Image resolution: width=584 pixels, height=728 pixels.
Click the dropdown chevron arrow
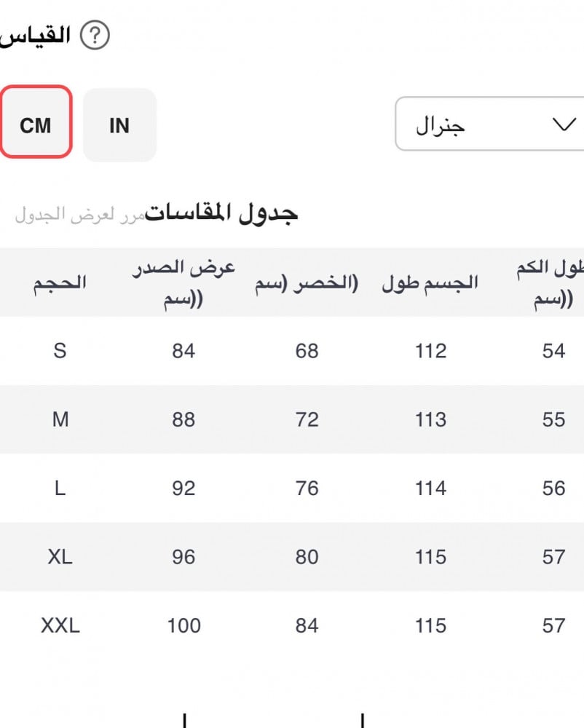point(565,125)
